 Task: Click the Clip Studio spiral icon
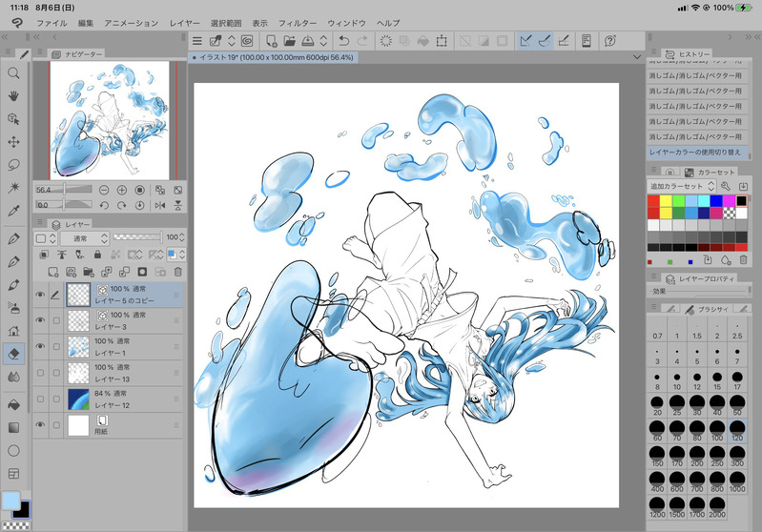[x=247, y=41]
